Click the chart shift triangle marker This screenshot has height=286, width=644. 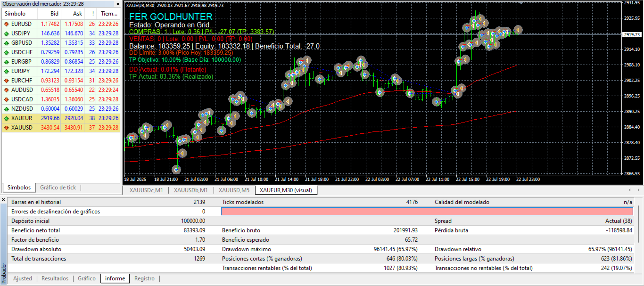(x=520, y=3)
